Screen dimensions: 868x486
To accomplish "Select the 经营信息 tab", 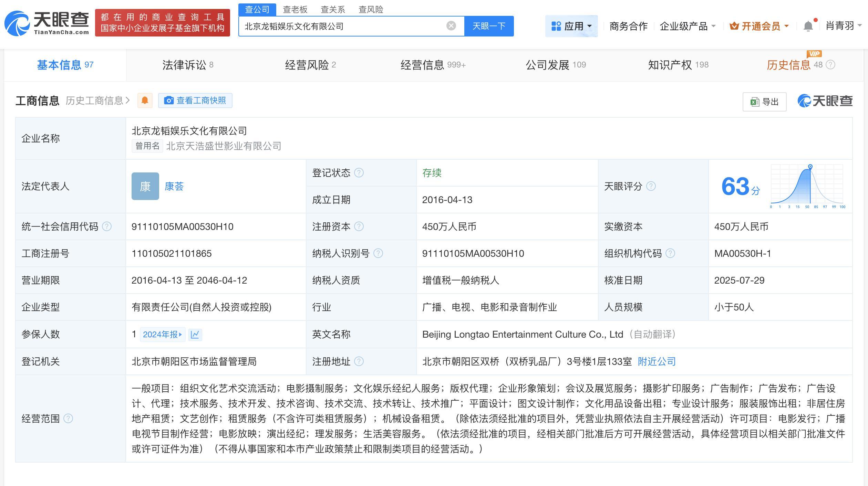I will 433,65.
